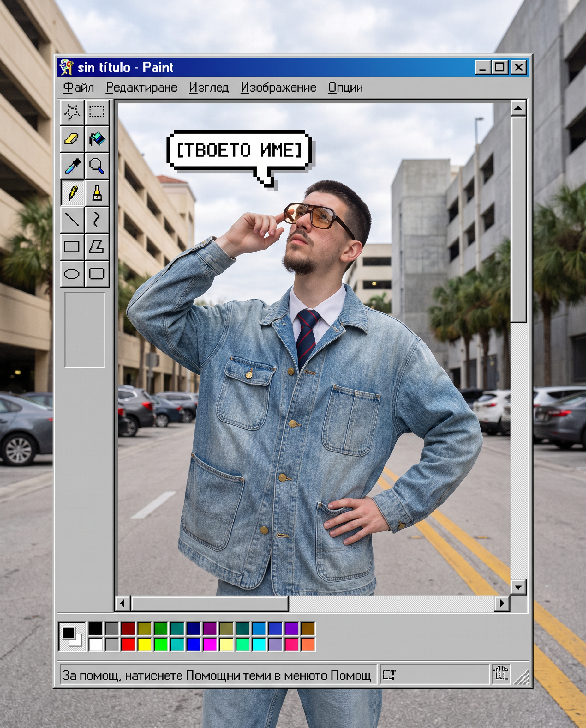Pick the dark red maroon swatch
Viewport: 586px width, 728px height.
coord(128,629)
